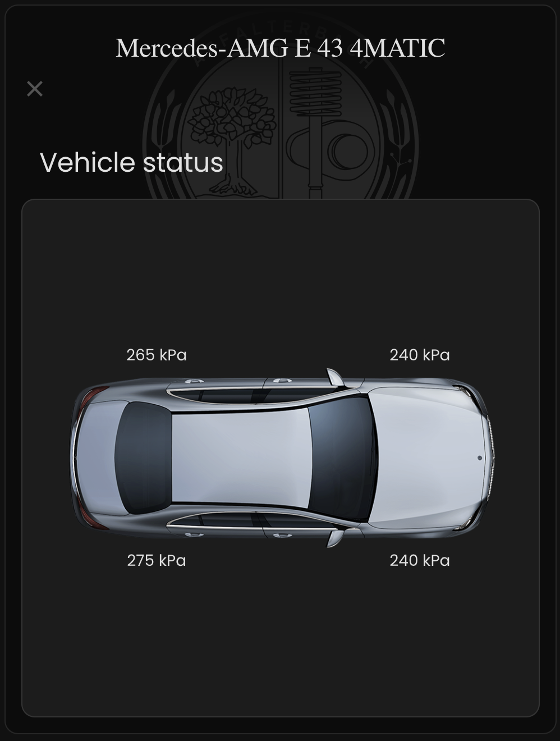Click the rear right door handle

(194, 534)
